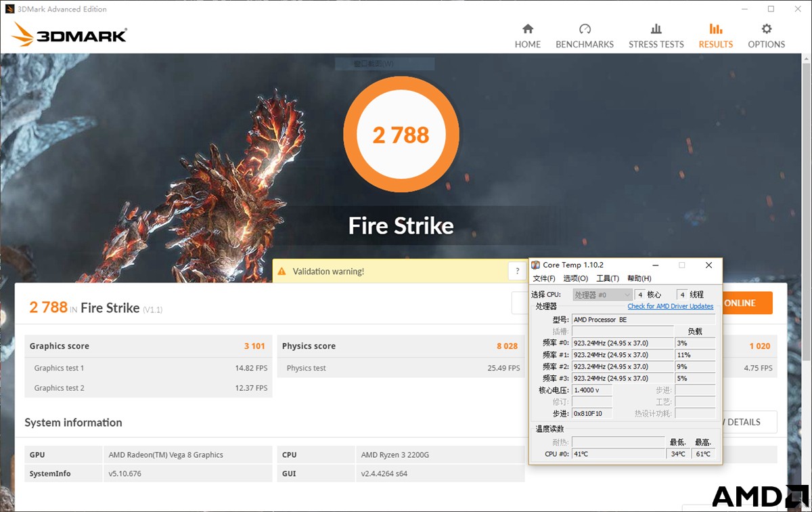The image size is (812, 512).
Task: Click the 34°C minimum temperature value
Action: click(x=678, y=454)
